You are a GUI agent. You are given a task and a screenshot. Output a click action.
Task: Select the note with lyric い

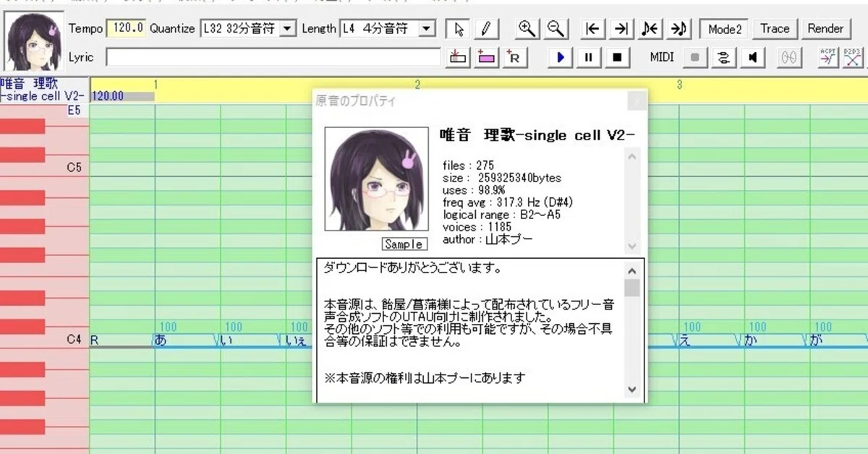click(x=252, y=341)
